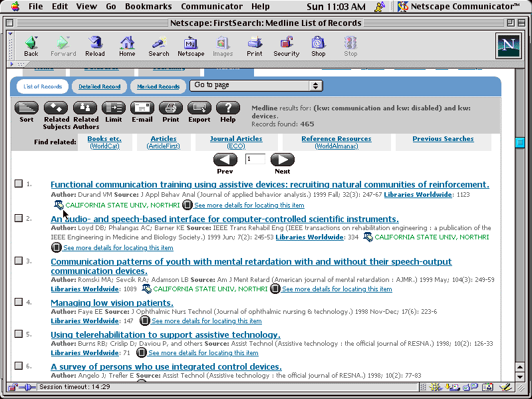Open My Netscape toolbar icon
Image resolution: width=532 pixels, height=399 pixels.
tap(191, 46)
